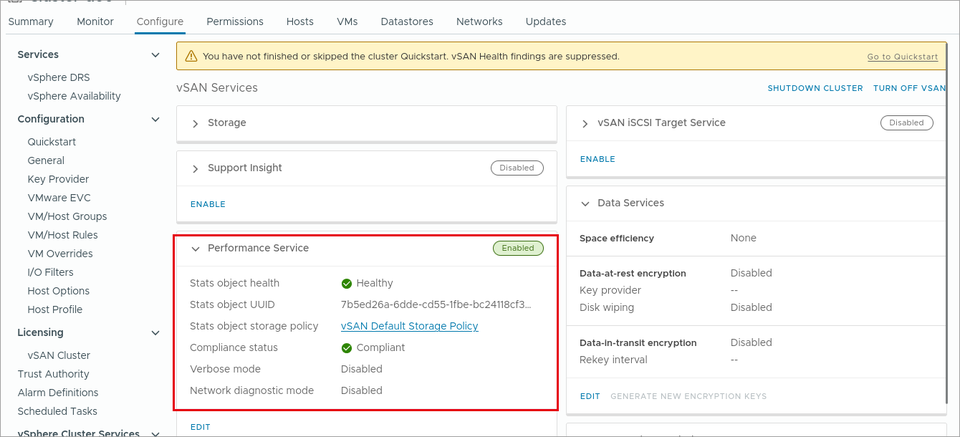Image resolution: width=960 pixels, height=437 pixels.
Task: Click SHUTDOWN CLUSTER button
Action: click(x=815, y=88)
